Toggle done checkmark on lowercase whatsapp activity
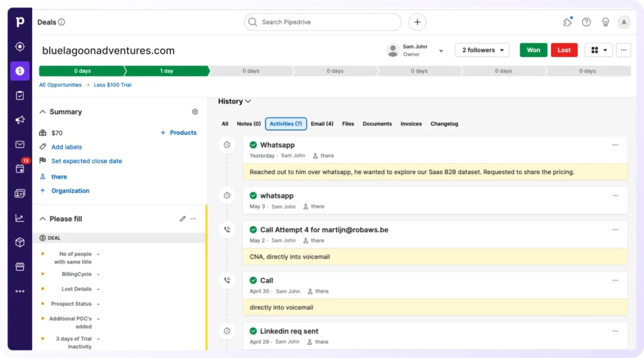The width and height of the screenshot is (644, 358). [x=253, y=195]
